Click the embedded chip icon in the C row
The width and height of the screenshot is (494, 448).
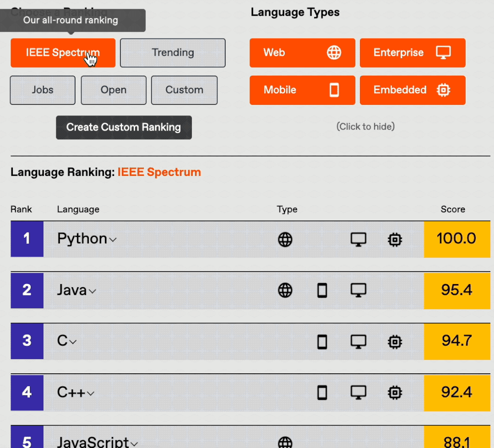click(395, 341)
